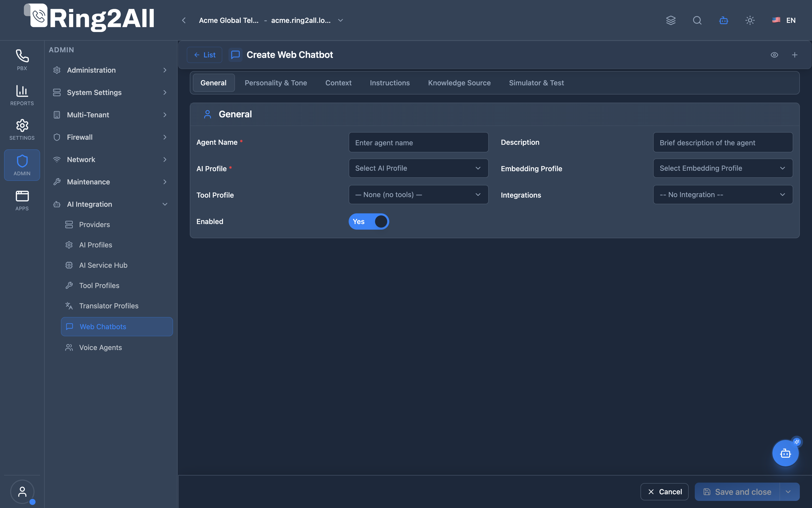Click the plus icon in title bar
812x508 pixels.
pos(794,55)
